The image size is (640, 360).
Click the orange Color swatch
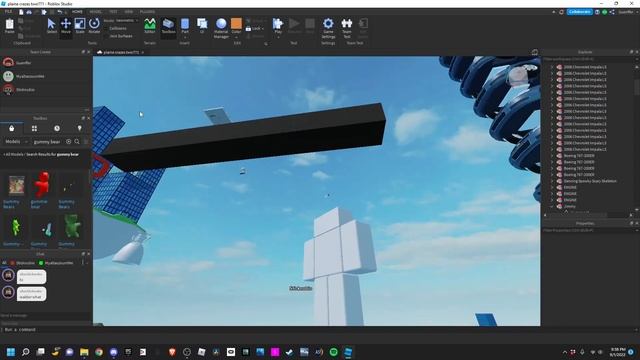[x=236, y=24]
